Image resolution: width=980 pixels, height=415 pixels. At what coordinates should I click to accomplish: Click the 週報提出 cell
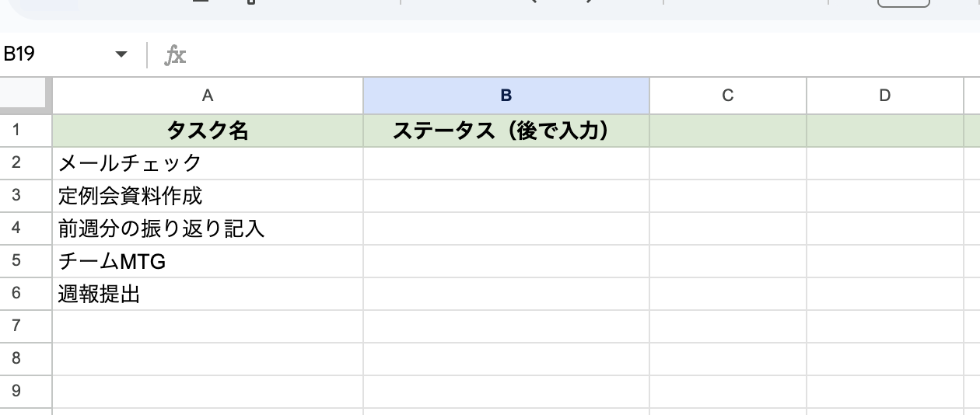tap(207, 294)
